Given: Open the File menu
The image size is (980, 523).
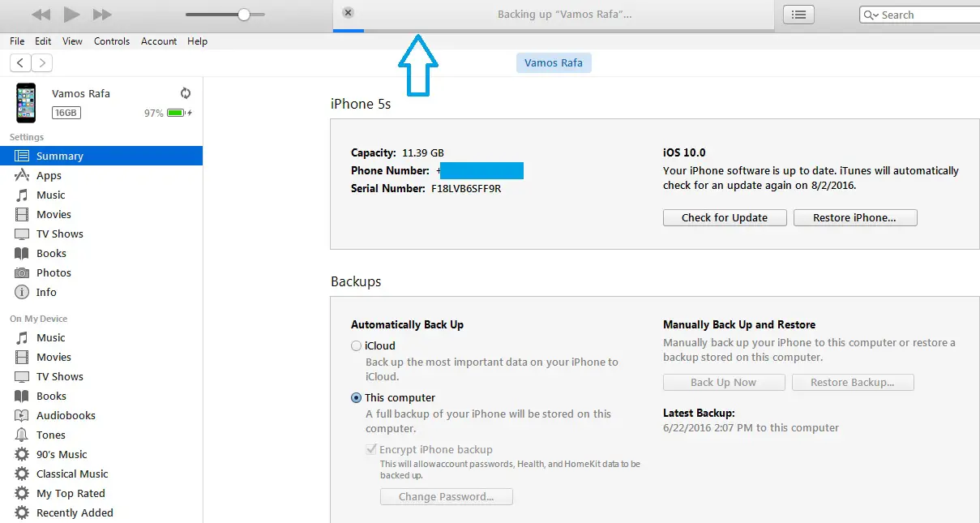Looking at the screenshot, I should click(17, 41).
